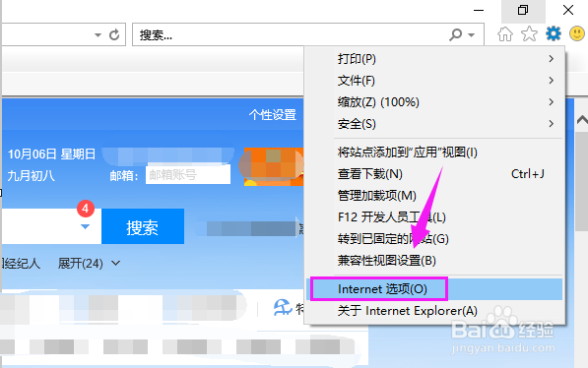
Task: Open the 打印(P) submenu
Action: tap(435, 59)
